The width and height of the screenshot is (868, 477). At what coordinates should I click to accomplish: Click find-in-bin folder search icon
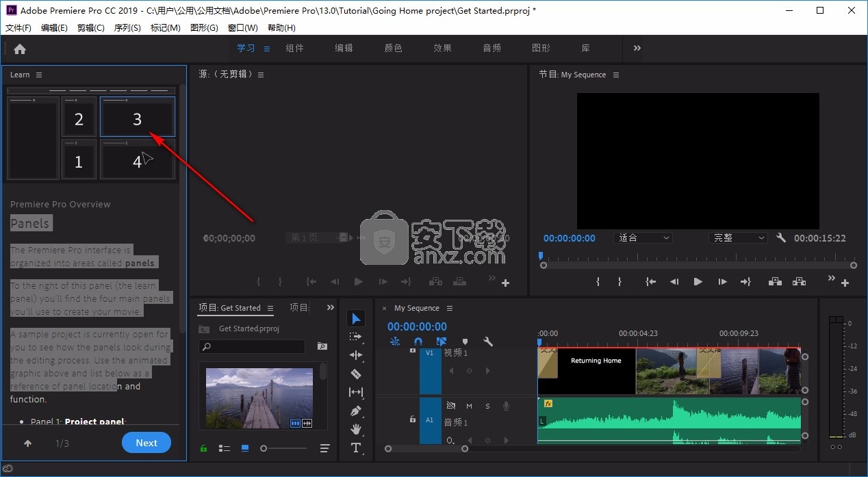(322, 347)
